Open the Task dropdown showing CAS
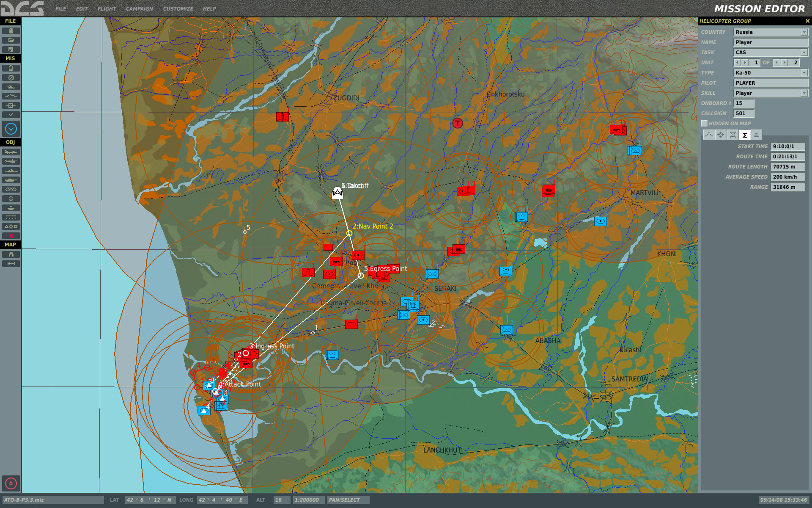812x508 pixels. [771, 52]
